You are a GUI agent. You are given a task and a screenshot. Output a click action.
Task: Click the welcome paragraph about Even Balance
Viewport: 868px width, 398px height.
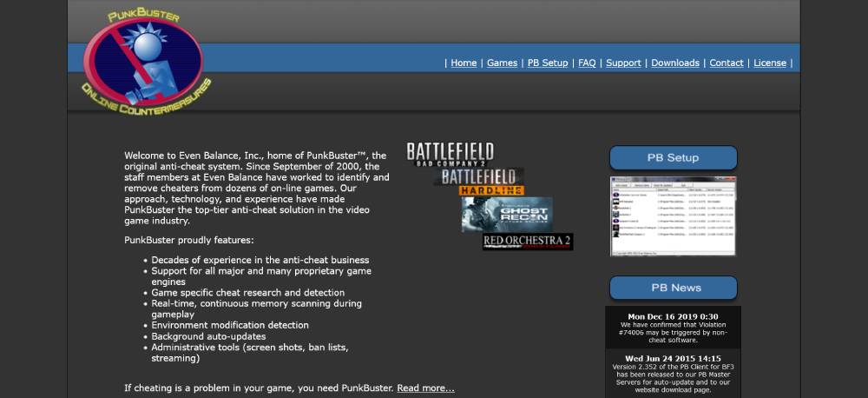pos(256,188)
